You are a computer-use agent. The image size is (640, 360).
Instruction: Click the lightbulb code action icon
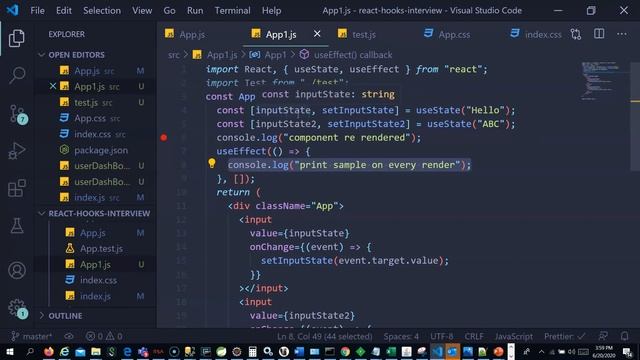click(x=211, y=164)
